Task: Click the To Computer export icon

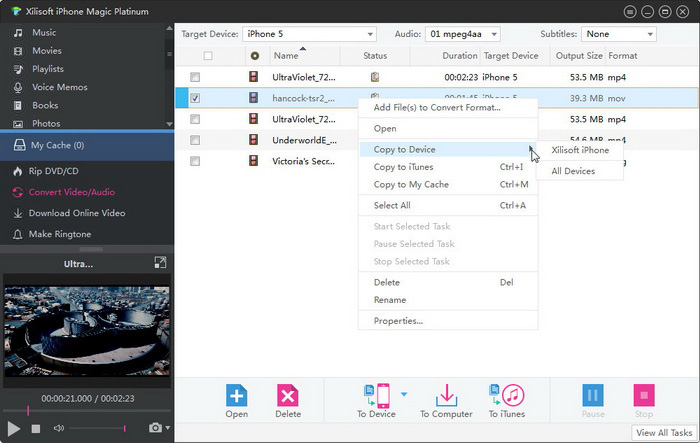Action: [446, 395]
